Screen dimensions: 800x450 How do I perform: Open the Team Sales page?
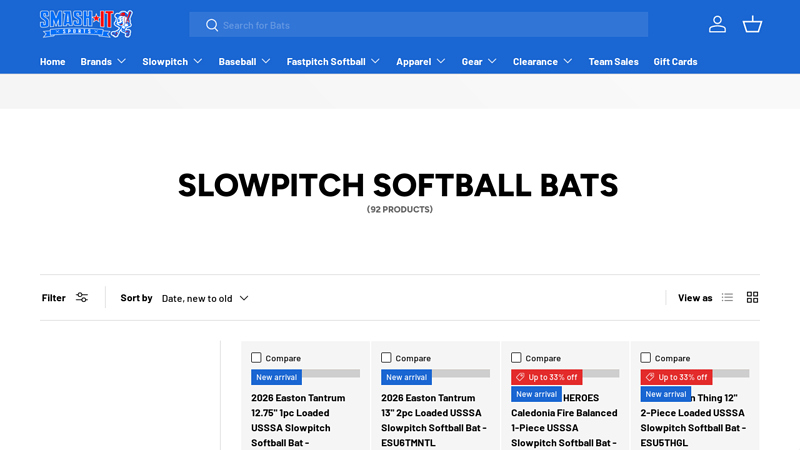(x=613, y=61)
